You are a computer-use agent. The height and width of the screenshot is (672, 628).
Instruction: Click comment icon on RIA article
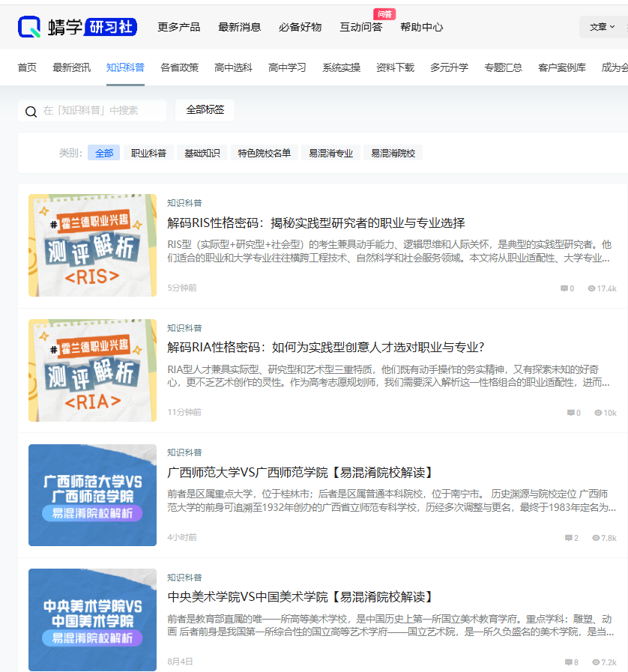(x=570, y=413)
